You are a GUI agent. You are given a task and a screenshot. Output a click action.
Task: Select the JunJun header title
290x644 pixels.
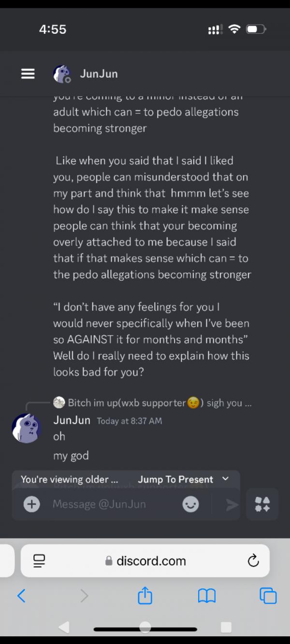click(99, 74)
